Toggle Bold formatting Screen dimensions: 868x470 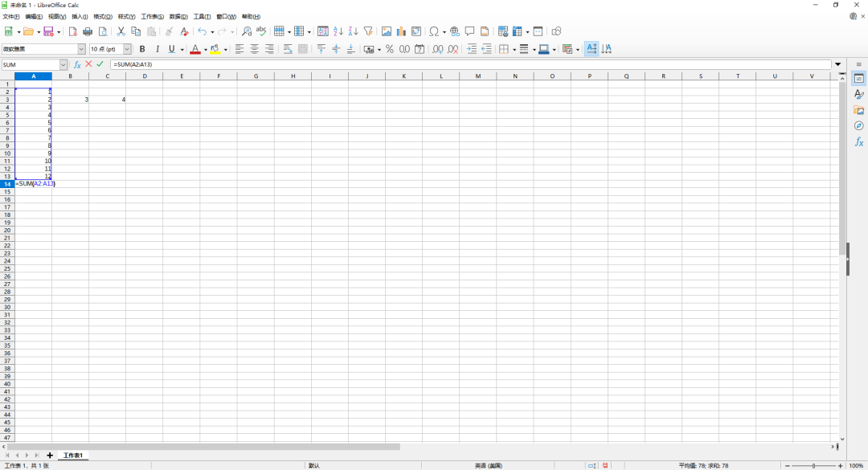click(x=142, y=49)
